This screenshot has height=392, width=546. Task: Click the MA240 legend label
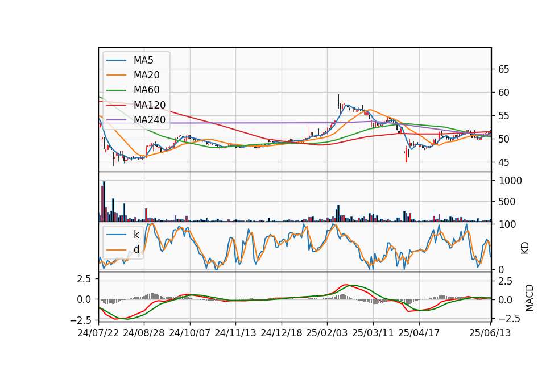coord(150,120)
